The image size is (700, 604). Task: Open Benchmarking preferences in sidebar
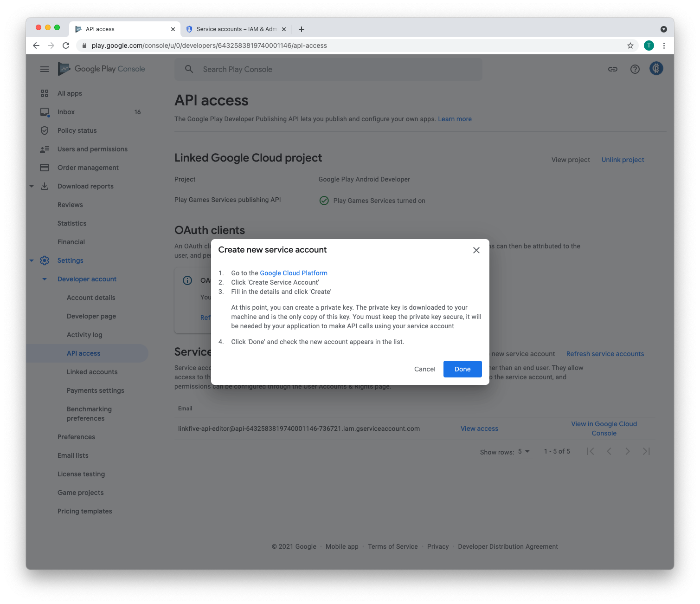pyautogui.click(x=89, y=414)
